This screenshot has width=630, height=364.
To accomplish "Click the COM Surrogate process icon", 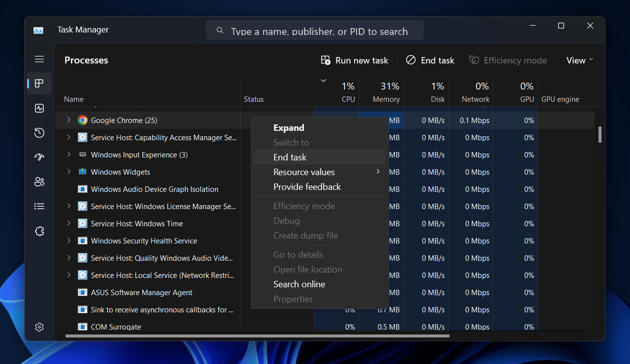I will pyautogui.click(x=83, y=327).
